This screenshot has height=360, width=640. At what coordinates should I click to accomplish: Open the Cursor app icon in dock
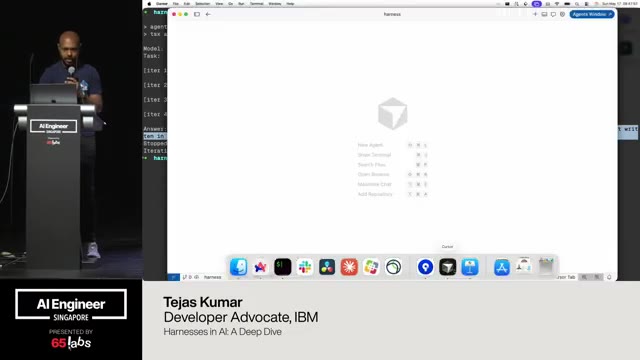[448, 267]
